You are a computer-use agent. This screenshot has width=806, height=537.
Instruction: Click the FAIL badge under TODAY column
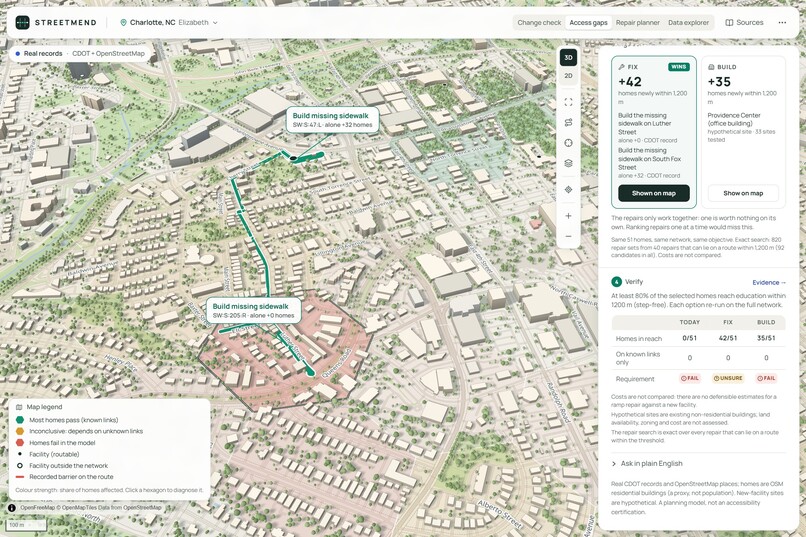(690, 378)
